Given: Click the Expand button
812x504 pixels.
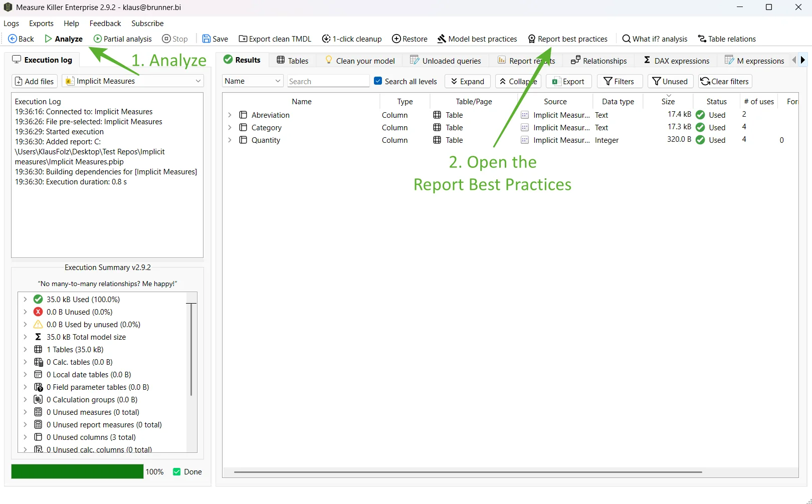Looking at the screenshot, I should tap(467, 81).
